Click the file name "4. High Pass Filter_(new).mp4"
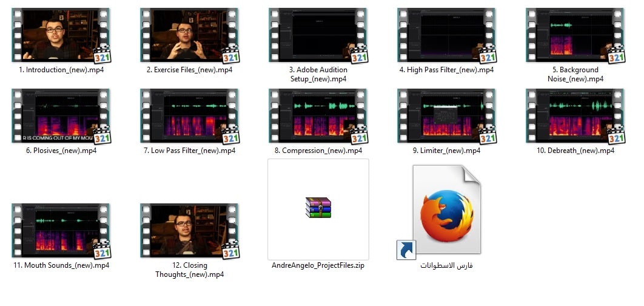 click(x=446, y=70)
